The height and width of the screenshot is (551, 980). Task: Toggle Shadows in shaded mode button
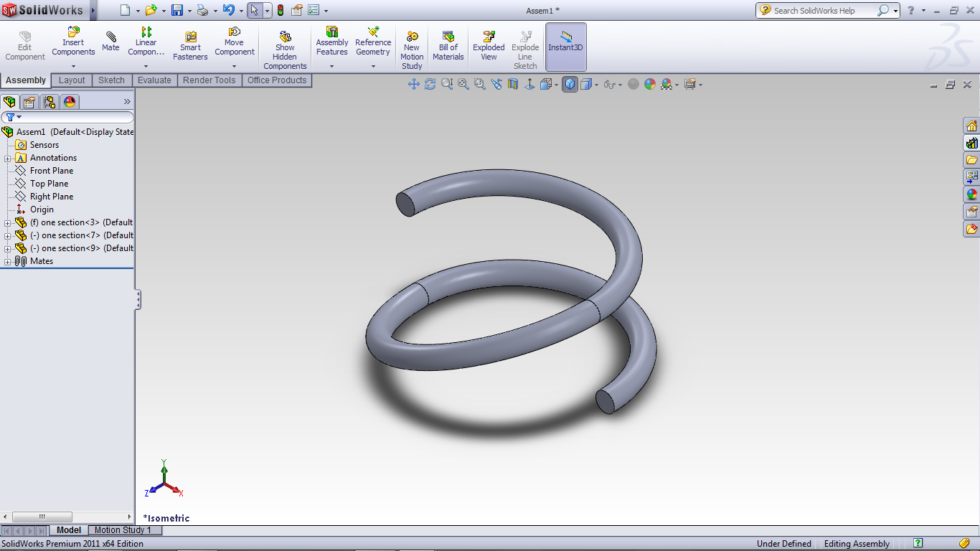(633, 84)
